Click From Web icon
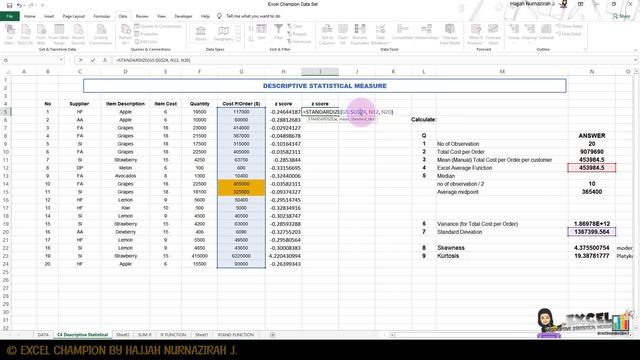The height and width of the screenshot is (360, 640). click(x=41, y=34)
